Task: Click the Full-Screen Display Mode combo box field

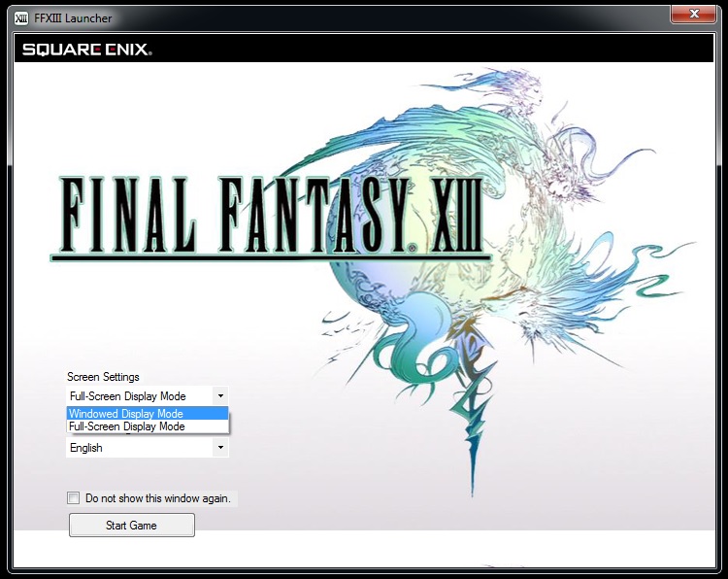Action: pos(138,396)
